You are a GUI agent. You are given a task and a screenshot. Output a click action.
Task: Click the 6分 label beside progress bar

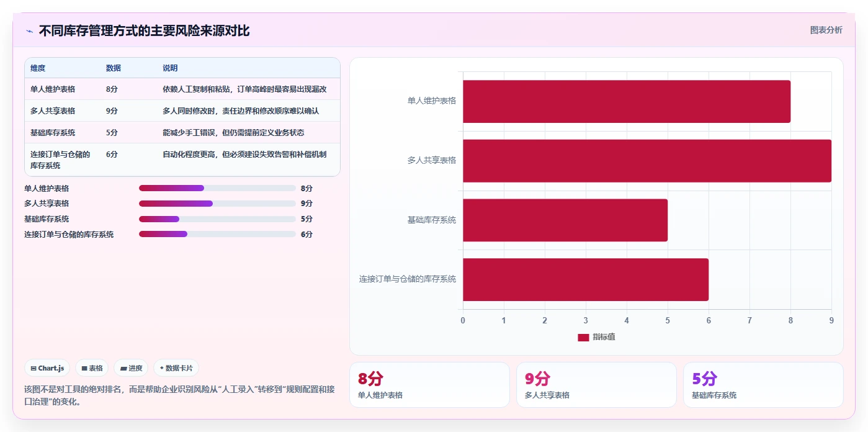(x=306, y=234)
